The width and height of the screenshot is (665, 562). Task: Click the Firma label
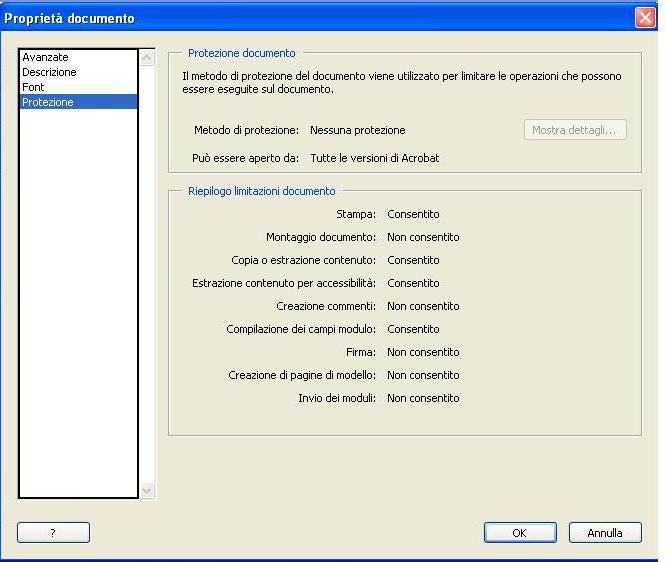tap(361, 352)
